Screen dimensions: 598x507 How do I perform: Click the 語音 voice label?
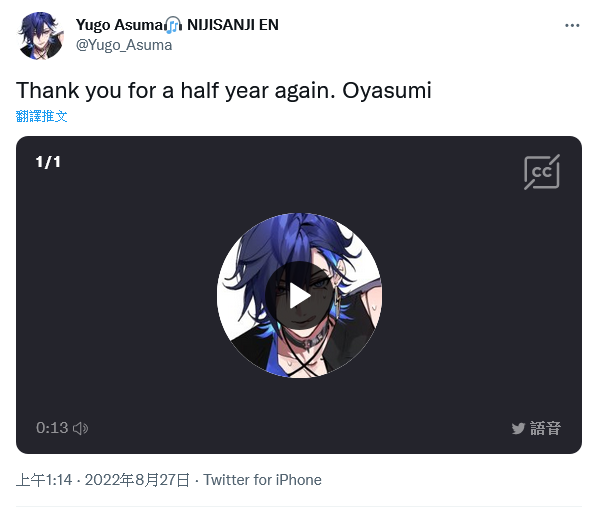(545, 428)
